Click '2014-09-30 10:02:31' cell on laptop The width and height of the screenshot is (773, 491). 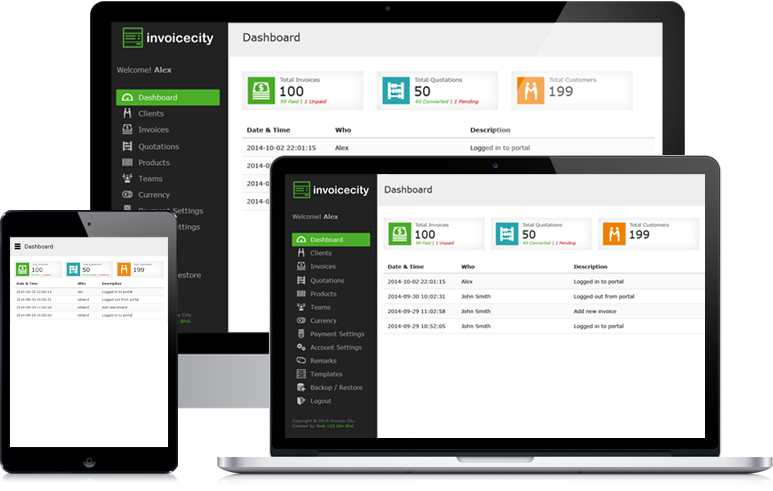417,296
